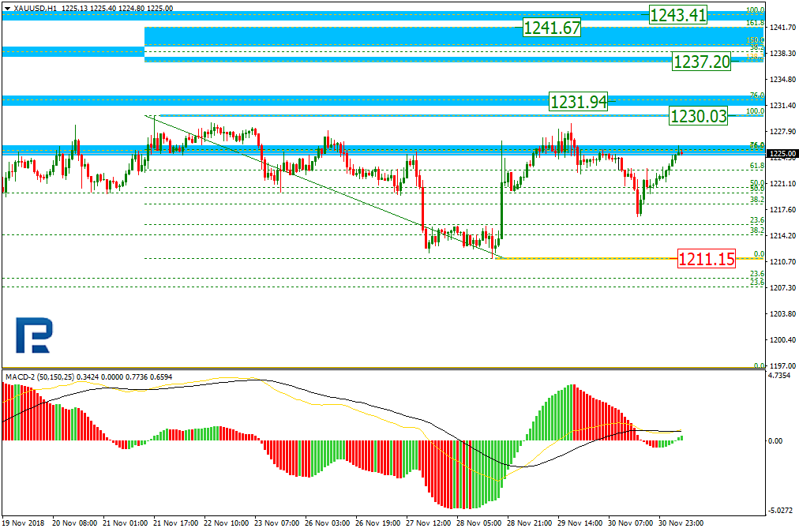Open the chart menu triangle beside XAUUSD,H1
799x532 pixels.
(7, 8)
